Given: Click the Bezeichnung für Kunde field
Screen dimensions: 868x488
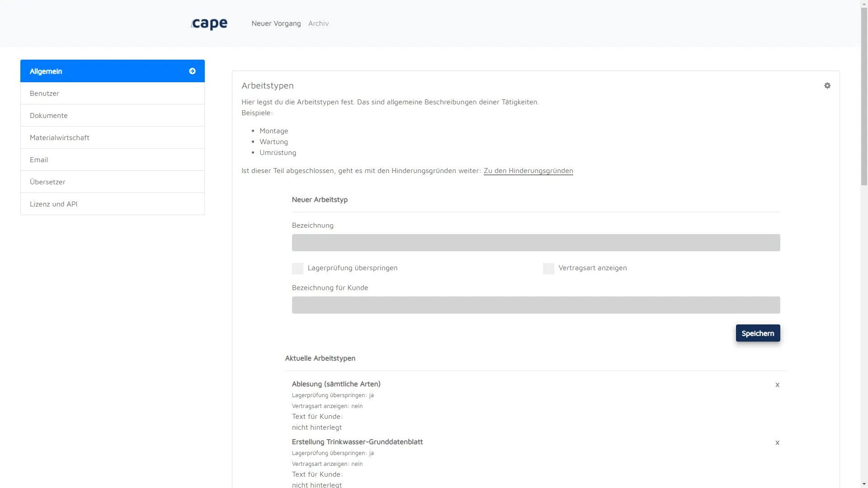Looking at the screenshot, I should point(536,305).
